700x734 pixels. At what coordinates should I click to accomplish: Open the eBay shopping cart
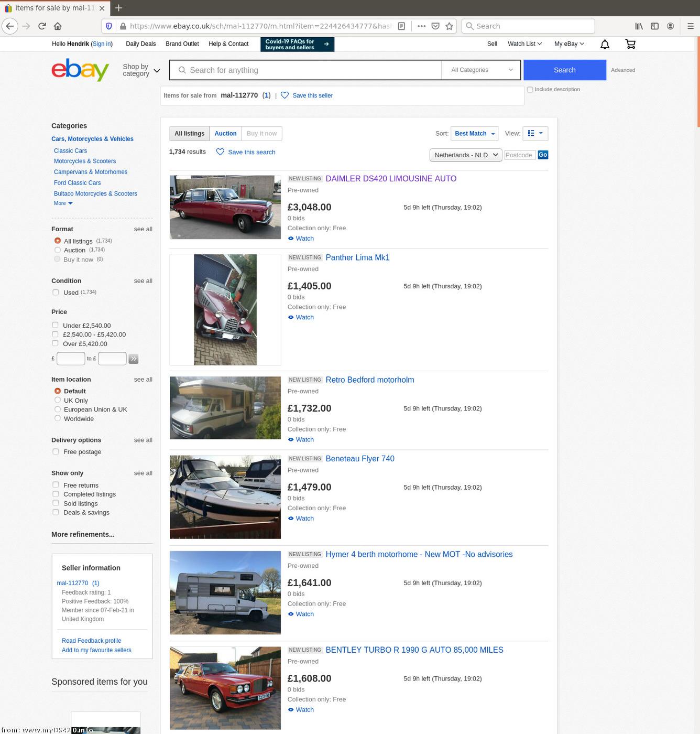[x=630, y=44]
